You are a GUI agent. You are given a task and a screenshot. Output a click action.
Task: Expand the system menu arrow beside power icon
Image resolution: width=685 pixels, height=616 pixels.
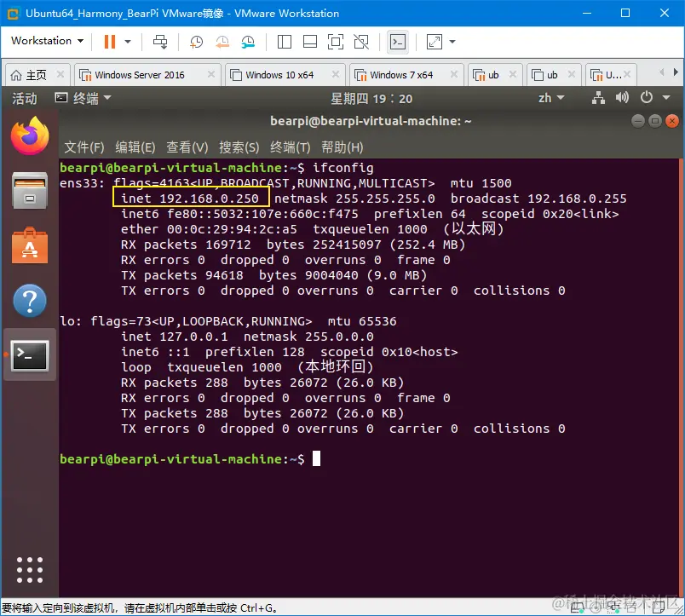666,98
